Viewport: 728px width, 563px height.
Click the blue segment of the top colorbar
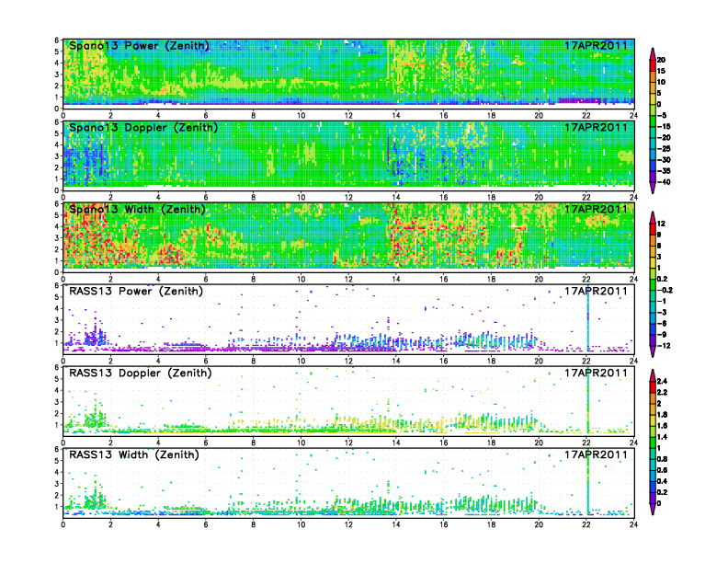coord(653,166)
